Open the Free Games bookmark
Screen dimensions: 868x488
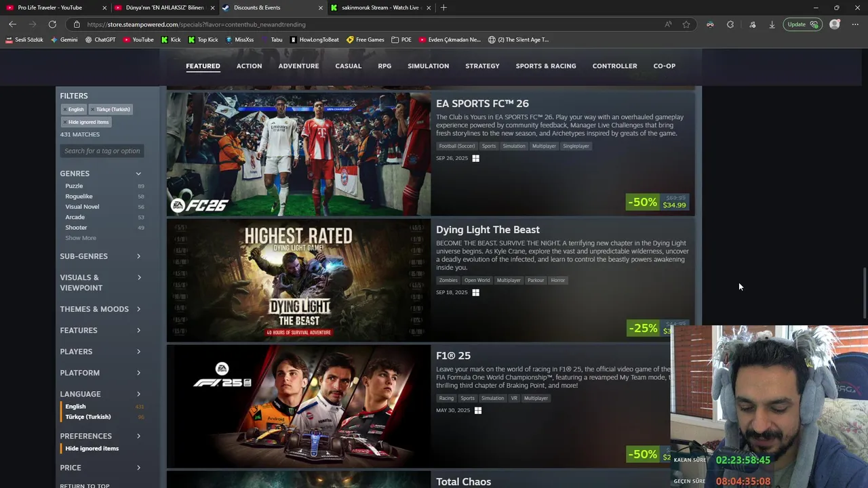pyautogui.click(x=366, y=39)
